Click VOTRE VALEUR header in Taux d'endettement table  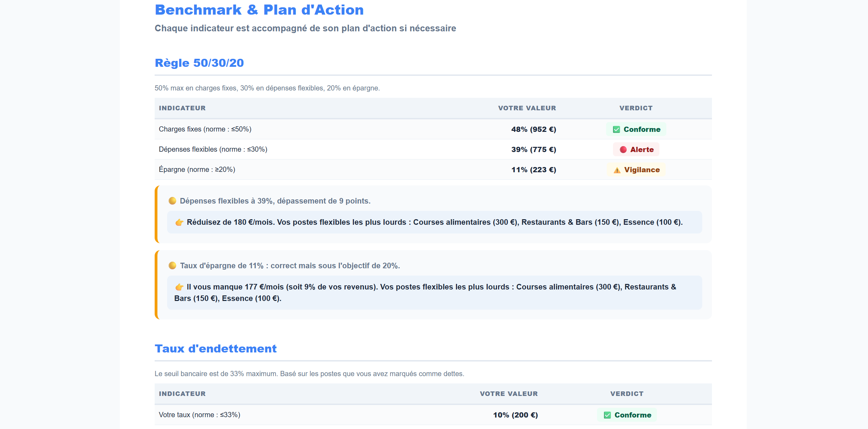click(x=509, y=394)
